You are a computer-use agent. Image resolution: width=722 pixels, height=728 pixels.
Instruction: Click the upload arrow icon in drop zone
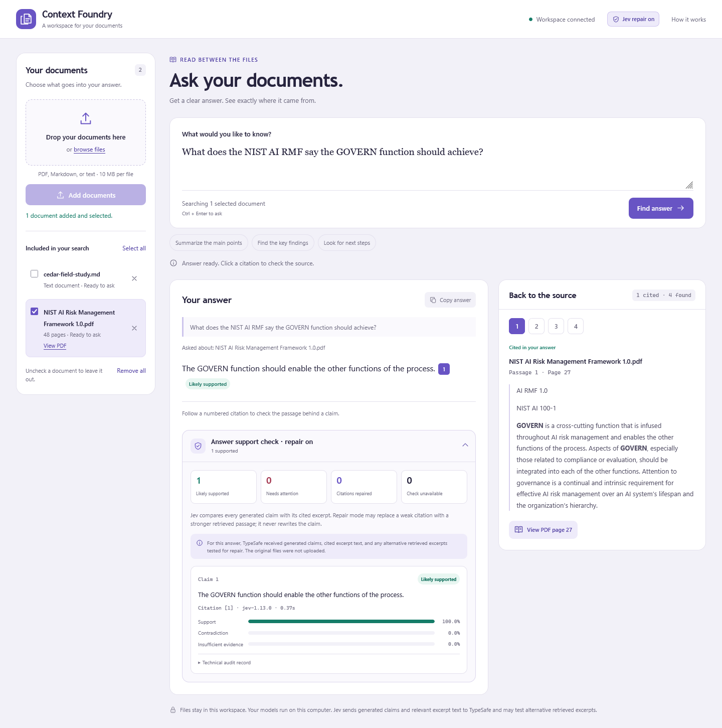(86, 118)
